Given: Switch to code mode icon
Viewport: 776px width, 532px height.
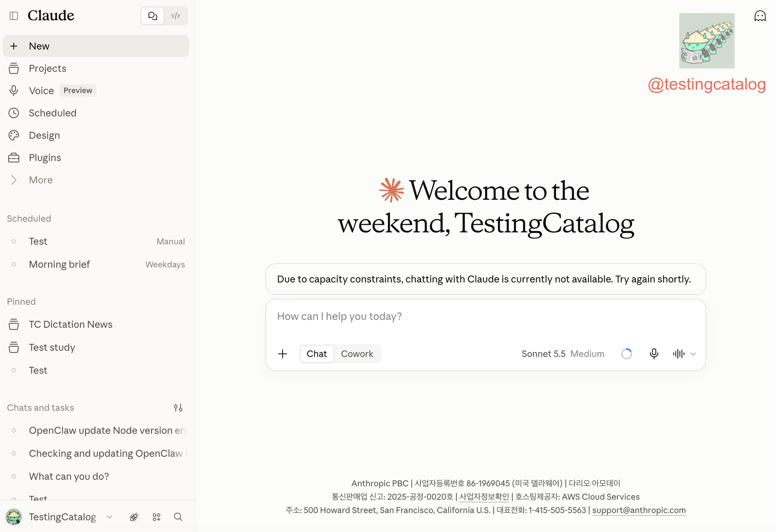Looking at the screenshot, I should [x=176, y=16].
